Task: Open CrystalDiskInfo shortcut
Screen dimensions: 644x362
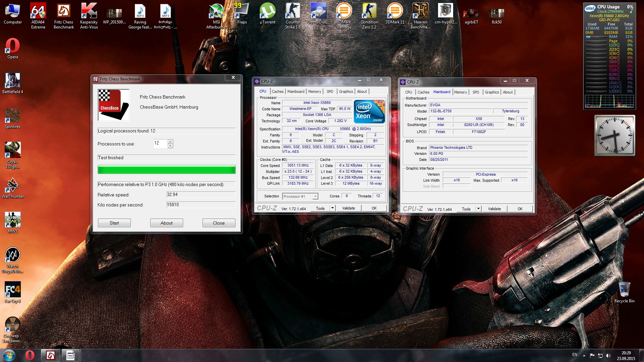Action: tap(319, 14)
